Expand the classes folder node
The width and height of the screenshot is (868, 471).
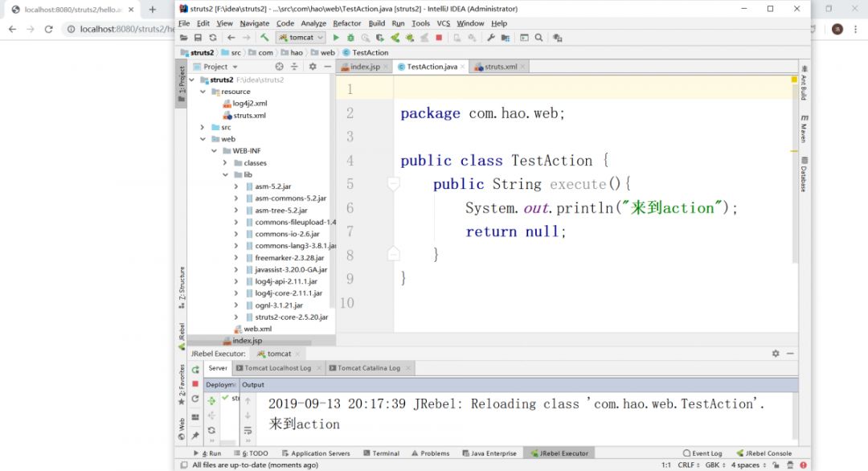225,162
